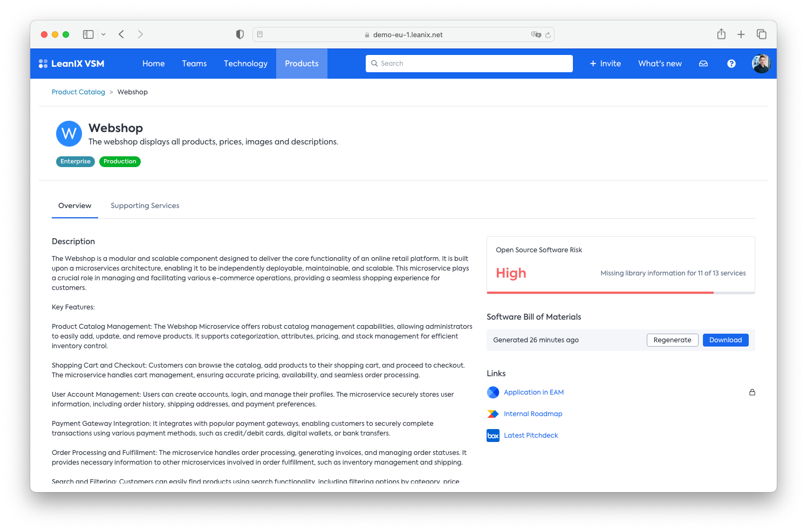Click the Production tag
Image resolution: width=807 pixels, height=532 pixels.
pos(120,162)
